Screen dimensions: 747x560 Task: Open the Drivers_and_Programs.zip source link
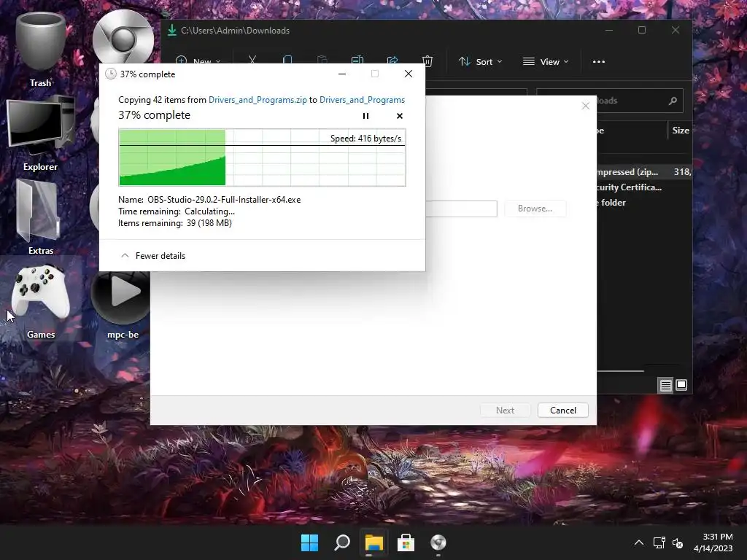click(x=258, y=100)
